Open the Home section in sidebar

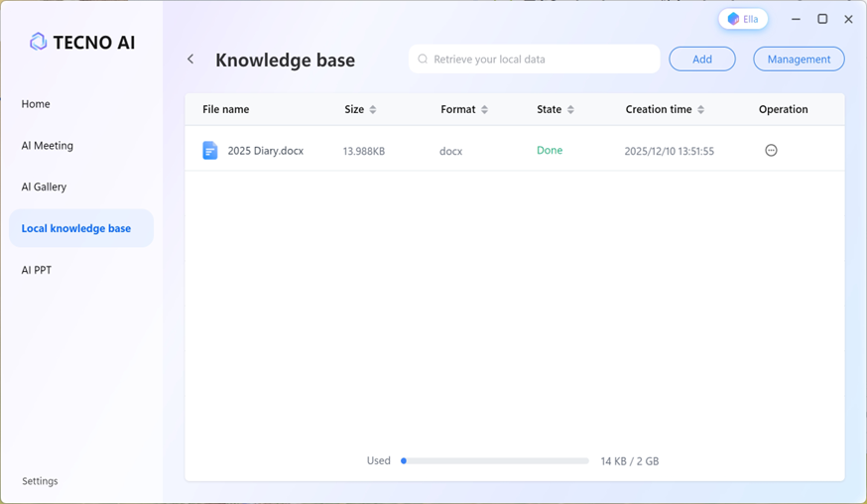tap(36, 104)
